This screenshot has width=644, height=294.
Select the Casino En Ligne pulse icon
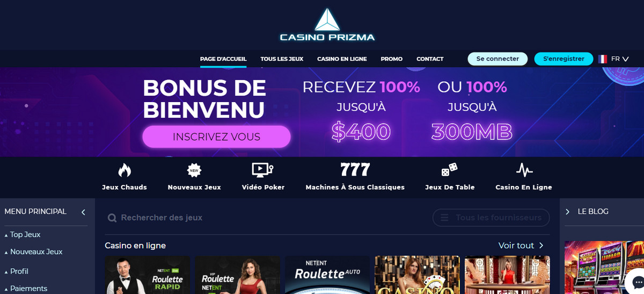[x=524, y=170]
